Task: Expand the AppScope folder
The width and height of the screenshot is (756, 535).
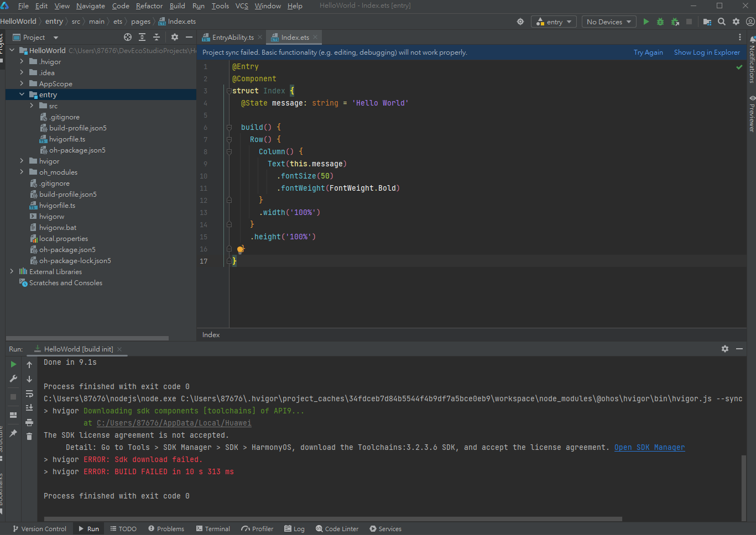Action: point(22,83)
